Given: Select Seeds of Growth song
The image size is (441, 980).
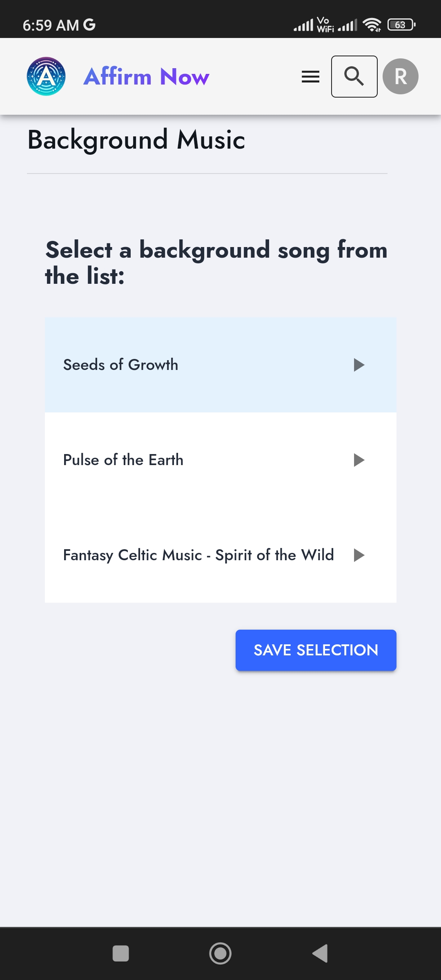Looking at the screenshot, I should [121, 365].
